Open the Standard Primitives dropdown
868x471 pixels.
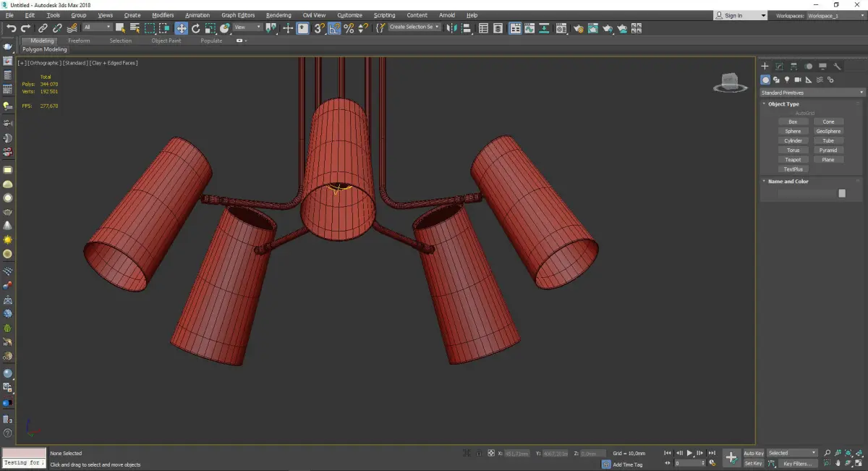tap(812, 93)
